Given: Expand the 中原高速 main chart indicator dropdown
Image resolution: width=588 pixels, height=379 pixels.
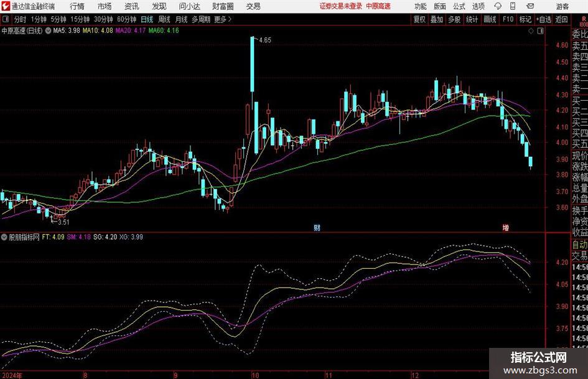Looking at the screenshot, I should click(48, 30).
